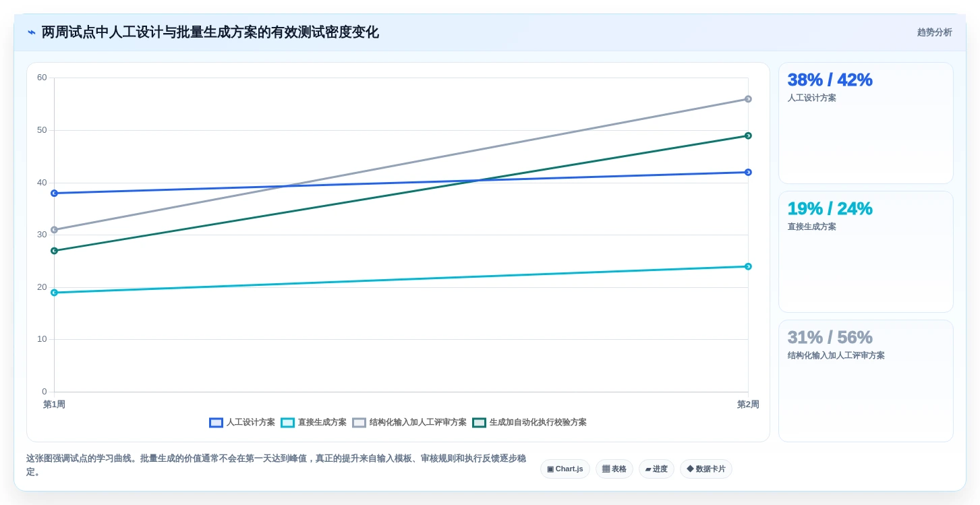Toggle the 人工设计方案 legend item

pyautogui.click(x=242, y=423)
